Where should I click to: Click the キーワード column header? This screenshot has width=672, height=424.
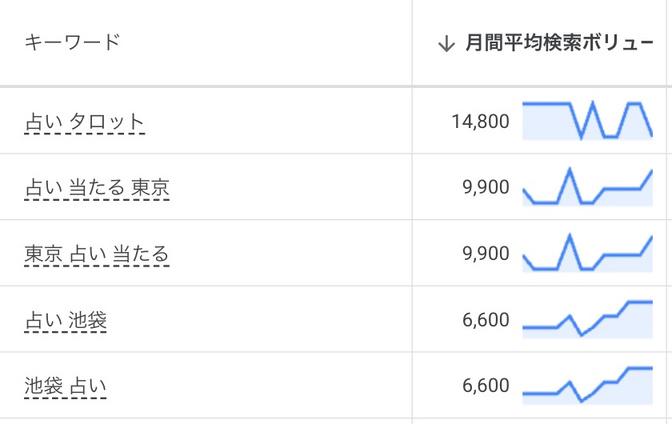(x=71, y=42)
